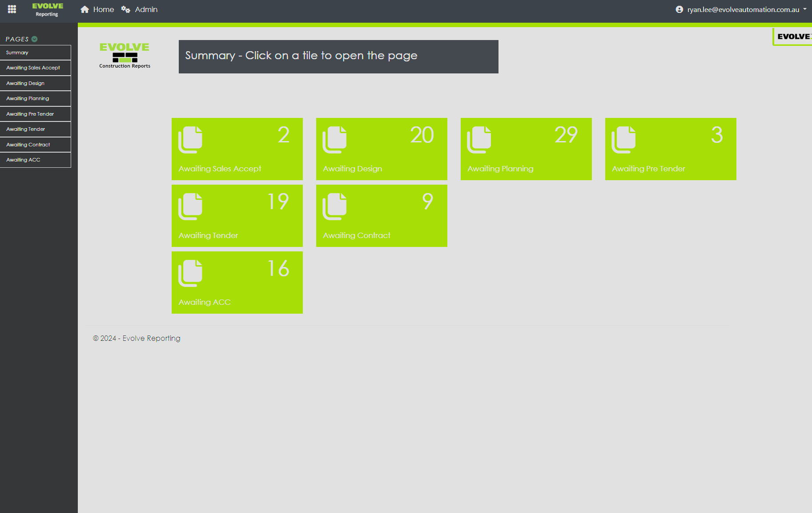Image resolution: width=812 pixels, height=513 pixels.
Task: Click the Home navigation link
Action: point(103,9)
